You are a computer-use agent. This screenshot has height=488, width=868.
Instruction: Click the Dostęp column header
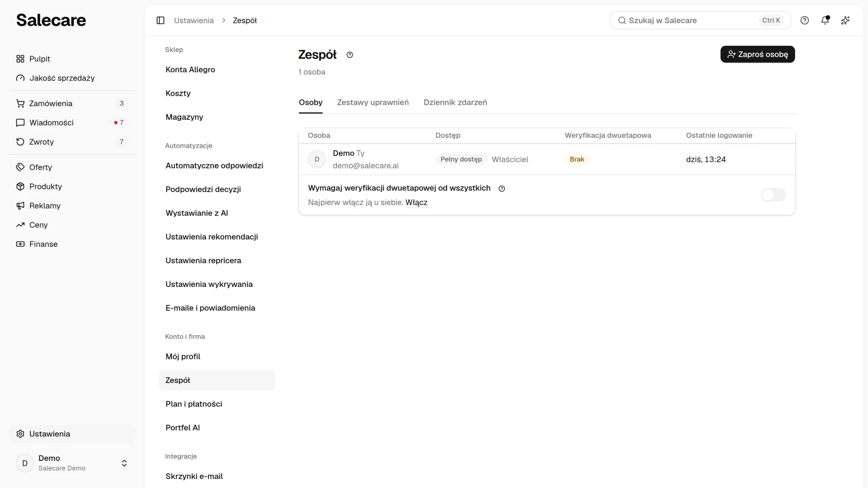click(448, 135)
